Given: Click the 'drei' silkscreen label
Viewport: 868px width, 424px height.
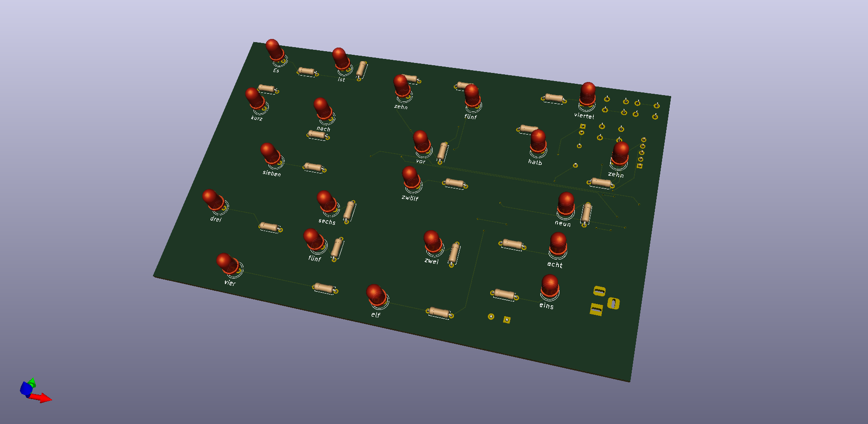Looking at the screenshot, I should [216, 219].
